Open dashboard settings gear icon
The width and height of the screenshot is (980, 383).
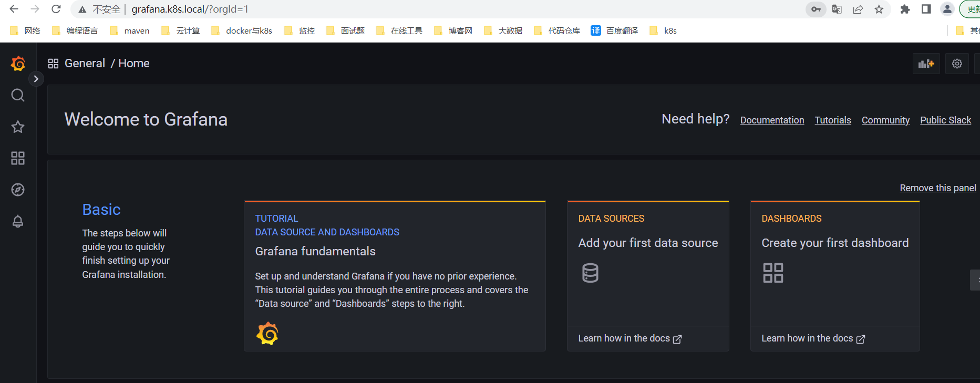[957, 64]
